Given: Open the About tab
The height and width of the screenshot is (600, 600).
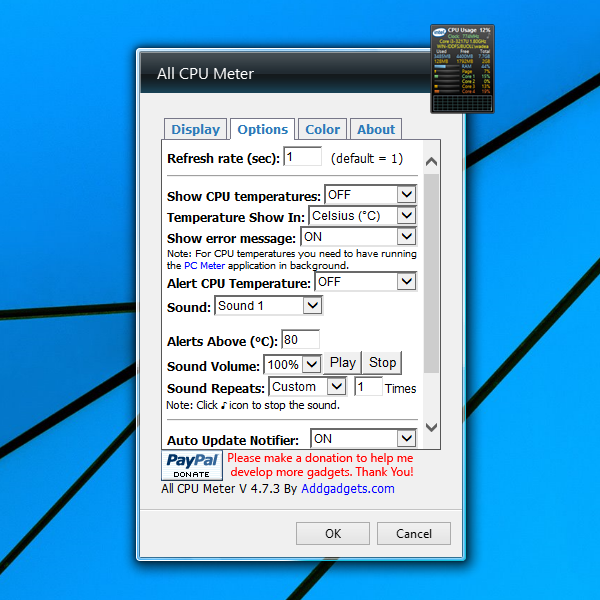Looking at the screenshot, I should (376, 129).
